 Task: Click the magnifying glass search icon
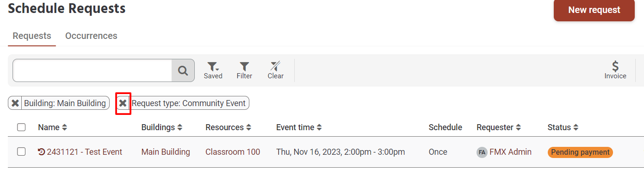pyautogui.click(x=183, y=70)
